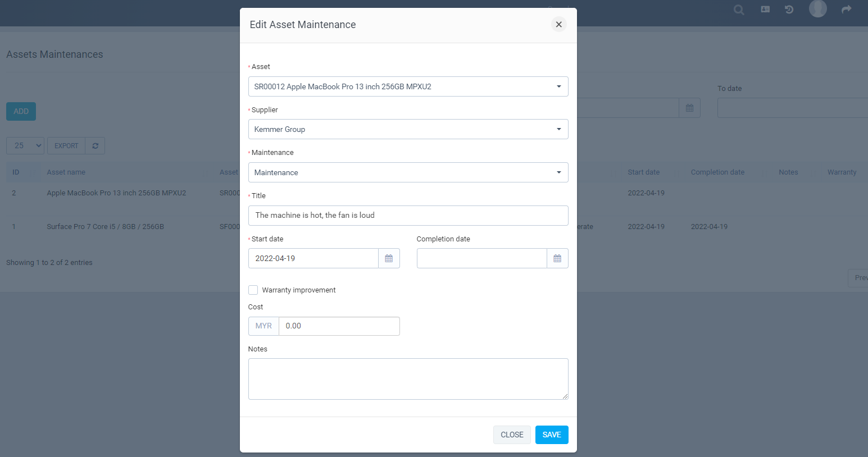Click the search magnifier icon in header
Viewport: 868px width, 457px height.
(x=739, y=10)
